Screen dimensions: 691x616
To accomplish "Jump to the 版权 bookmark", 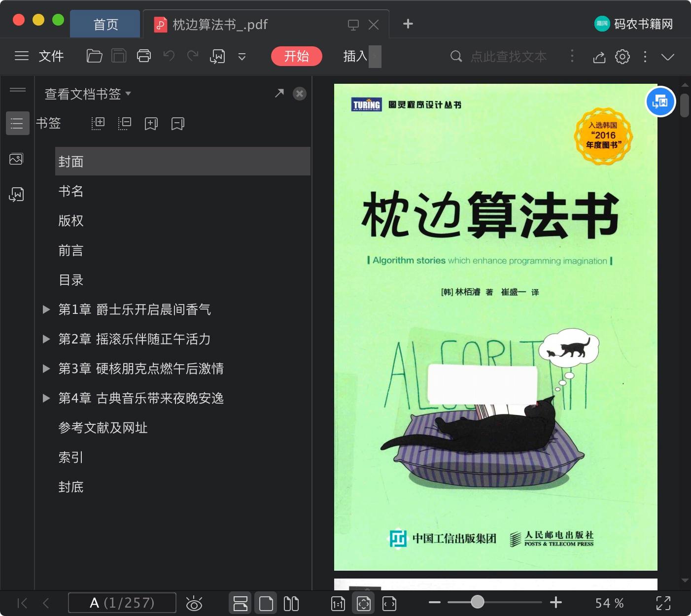I will tap(71, 221).
